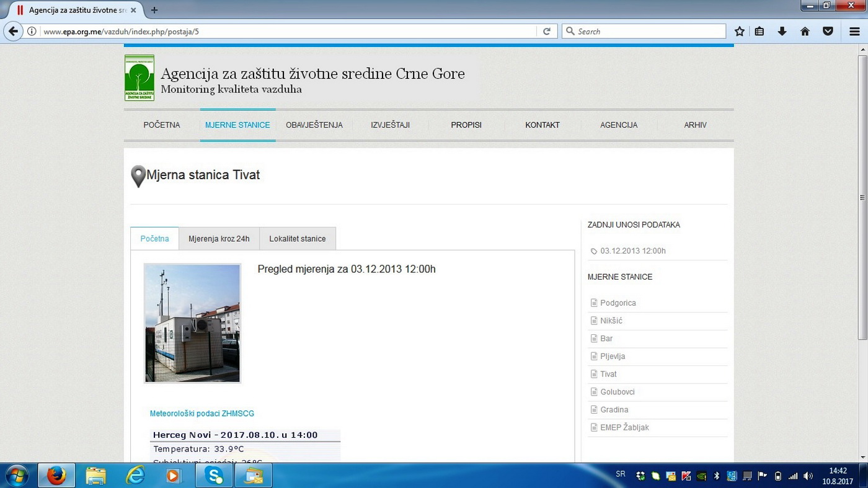868x488 pixels.
Task: Click the Temperatura: 33.9°C reading
Action: point(198,449)
